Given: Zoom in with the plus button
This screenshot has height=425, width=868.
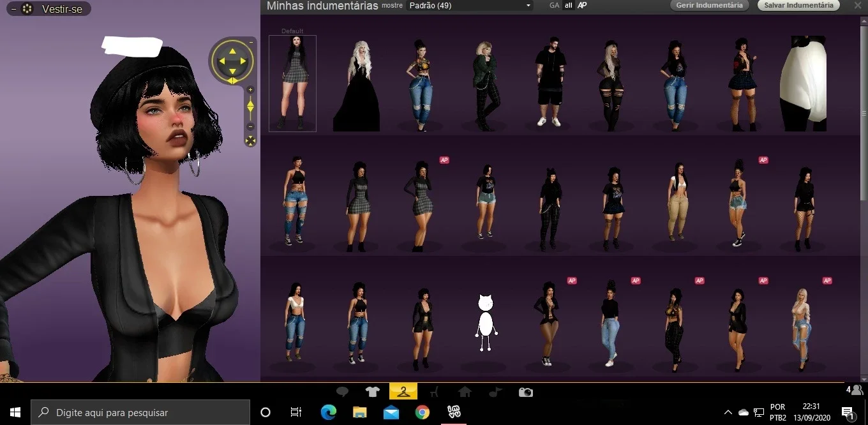Looking at the screenshot, I should [250, 90].
